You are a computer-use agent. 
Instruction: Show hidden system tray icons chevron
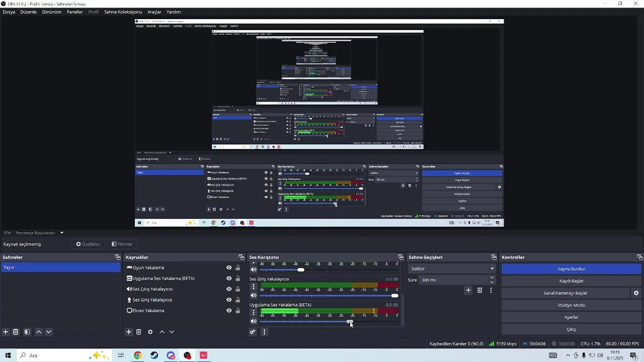tap(568, 355)
